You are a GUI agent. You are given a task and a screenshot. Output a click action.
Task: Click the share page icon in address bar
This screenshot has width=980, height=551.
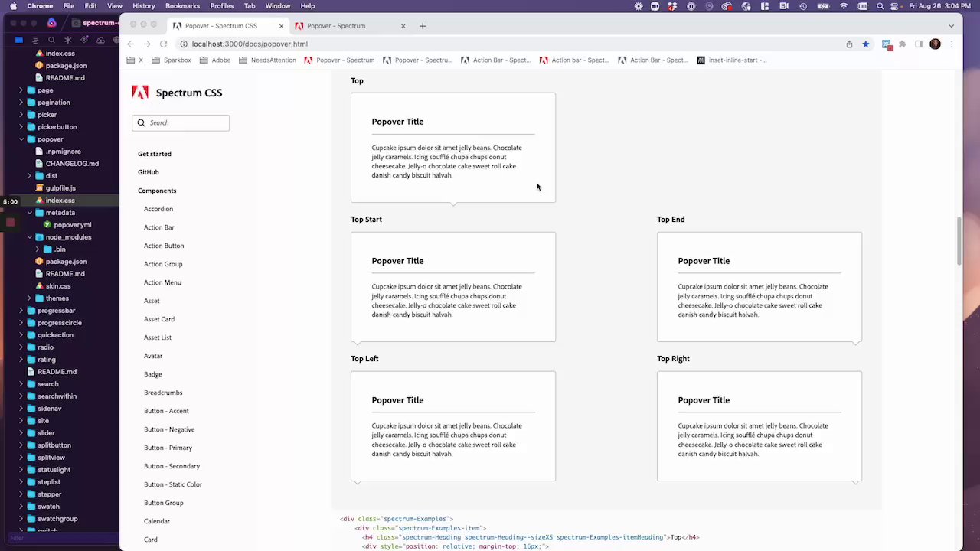[x=849, y=44]
